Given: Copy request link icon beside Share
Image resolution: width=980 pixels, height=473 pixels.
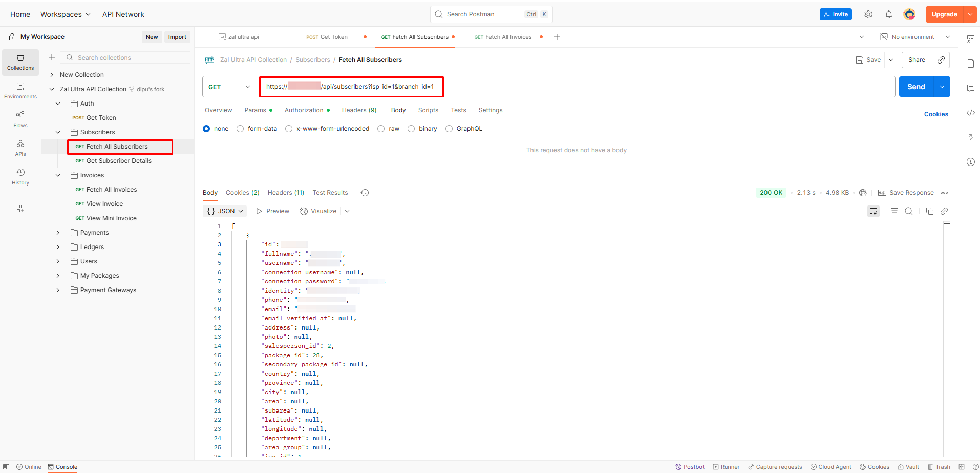Looking at the screenshot, I should [941, 60].
